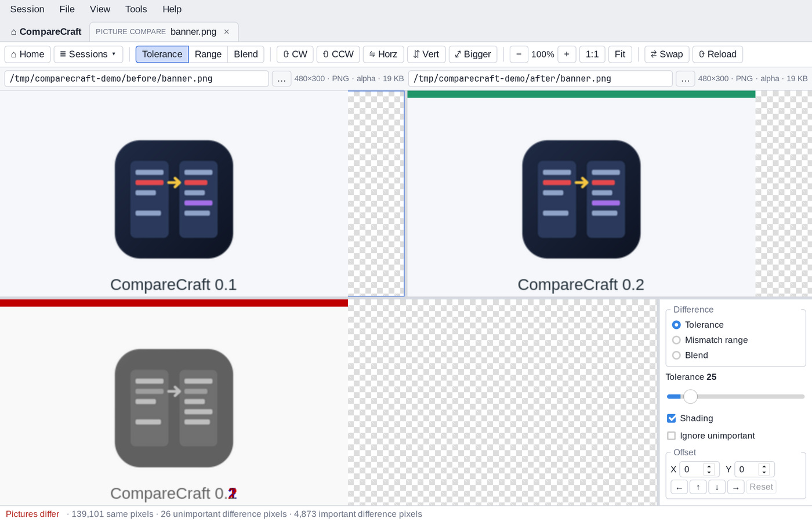
Task: Click the before banner.png path field
Action: click(136, 78)
